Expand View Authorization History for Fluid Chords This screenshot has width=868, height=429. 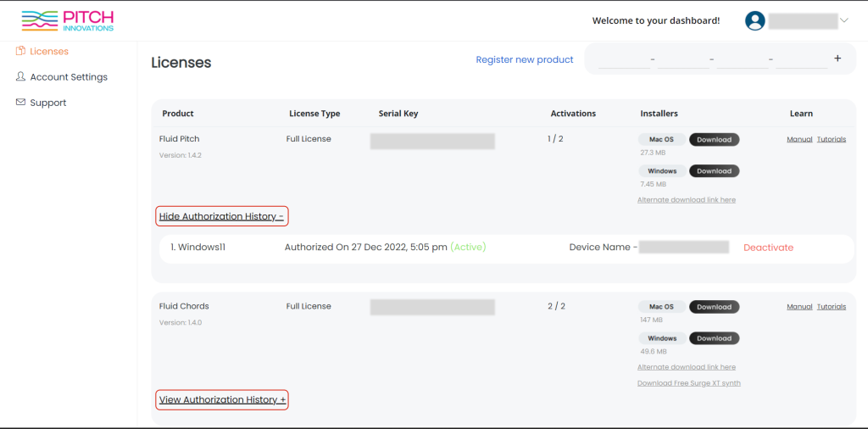pyautogui.click(x=223, y=399)
